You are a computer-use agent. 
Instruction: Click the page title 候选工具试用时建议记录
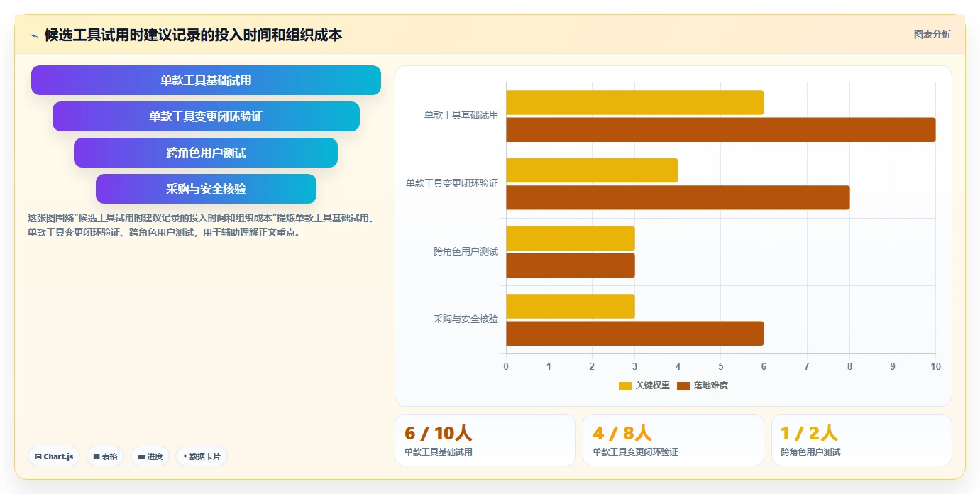193,35
